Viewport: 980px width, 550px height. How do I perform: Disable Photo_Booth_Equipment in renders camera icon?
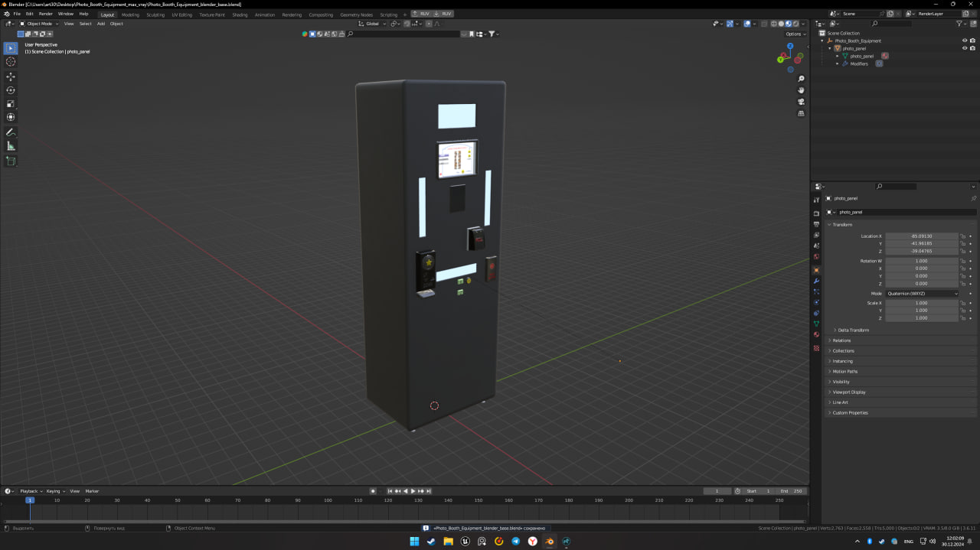point(972,41)
